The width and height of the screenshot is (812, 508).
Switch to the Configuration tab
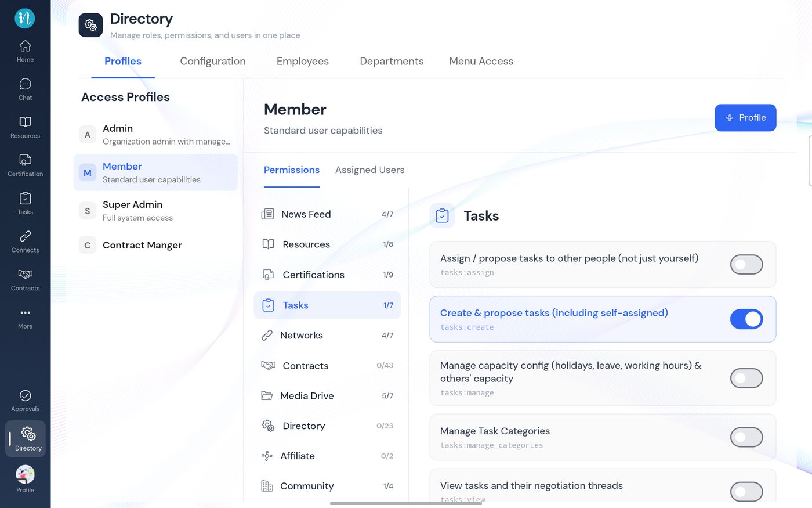coord(213,62)
